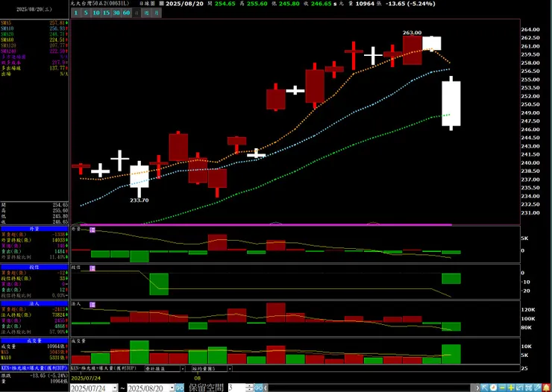
Task: Switch to the daily (日) chart button
Action: [x=137, y=13]
